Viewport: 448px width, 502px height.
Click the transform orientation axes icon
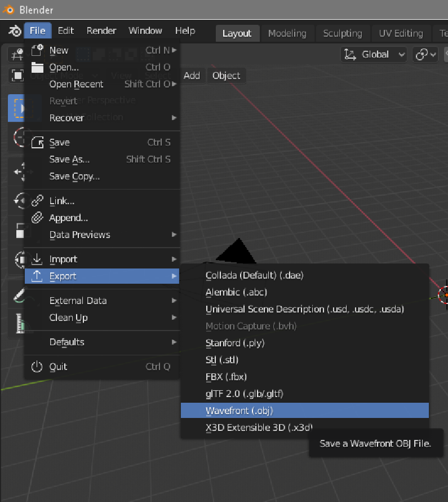pos(350,55)
